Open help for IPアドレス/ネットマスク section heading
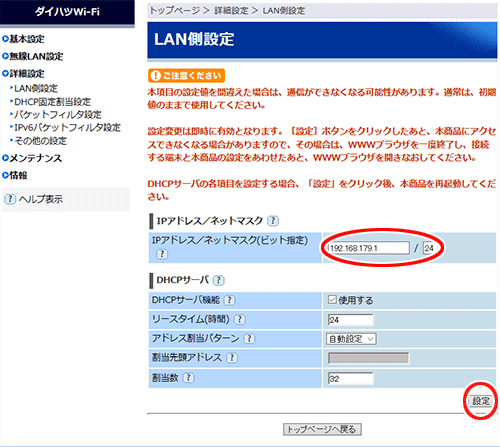 pos(273,221)
